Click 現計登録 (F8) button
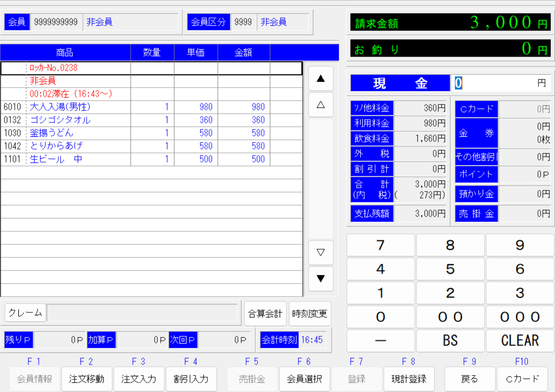The height and width of the screenshot is (392, 555). coord(409,379)
